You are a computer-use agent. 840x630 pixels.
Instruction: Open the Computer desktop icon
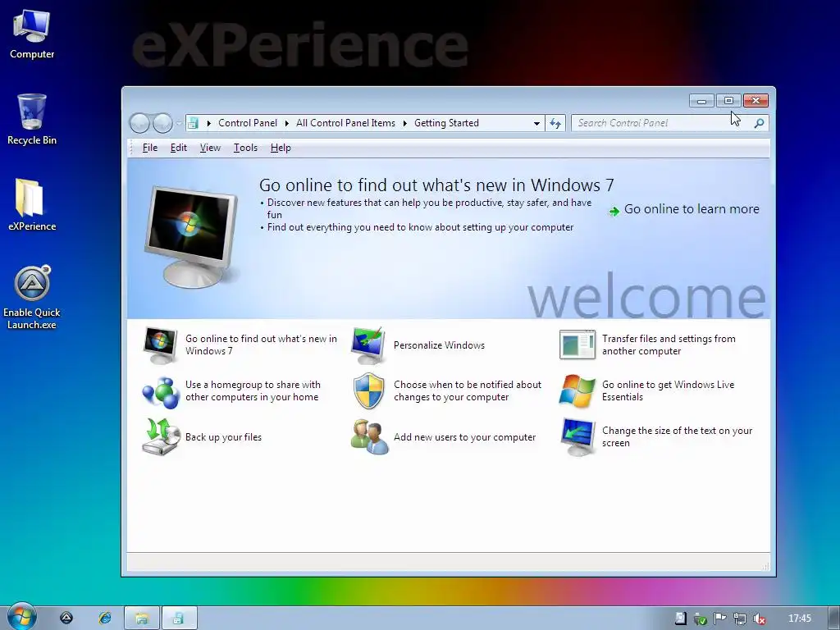click(x=32, y=34)
